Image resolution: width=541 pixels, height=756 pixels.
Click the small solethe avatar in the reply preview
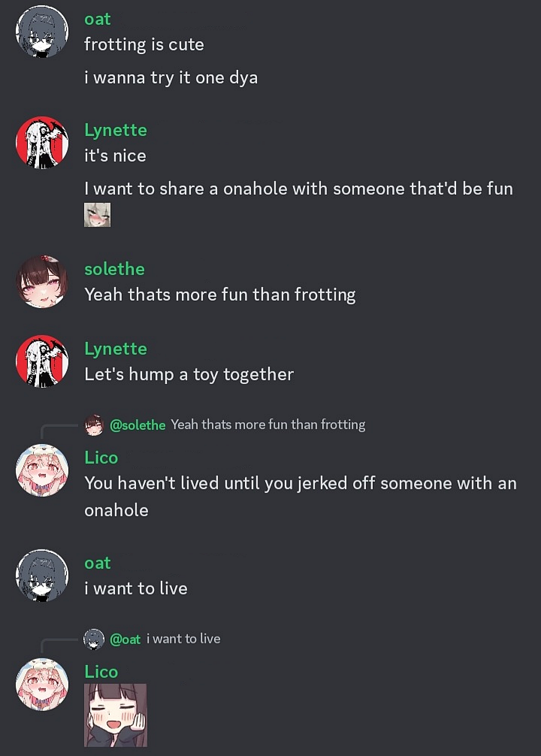pos(94,425)
